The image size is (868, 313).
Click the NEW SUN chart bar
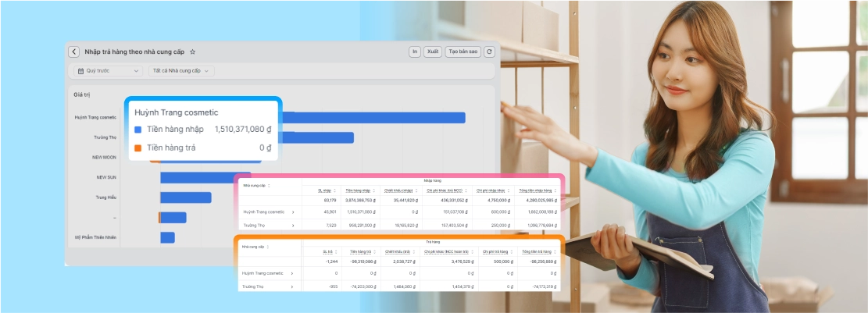[205, 178]
